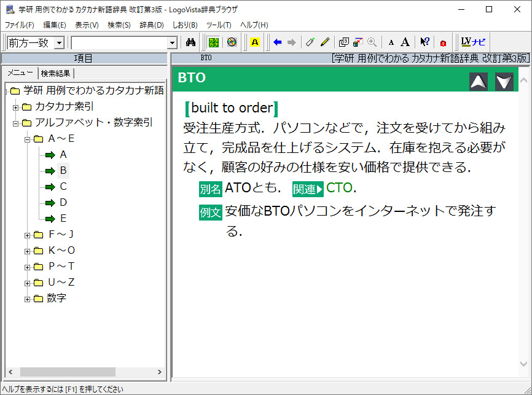Click the gray forward arrow icon
The width and height of the screenshot is (532, 395).
tap(291, 42)
